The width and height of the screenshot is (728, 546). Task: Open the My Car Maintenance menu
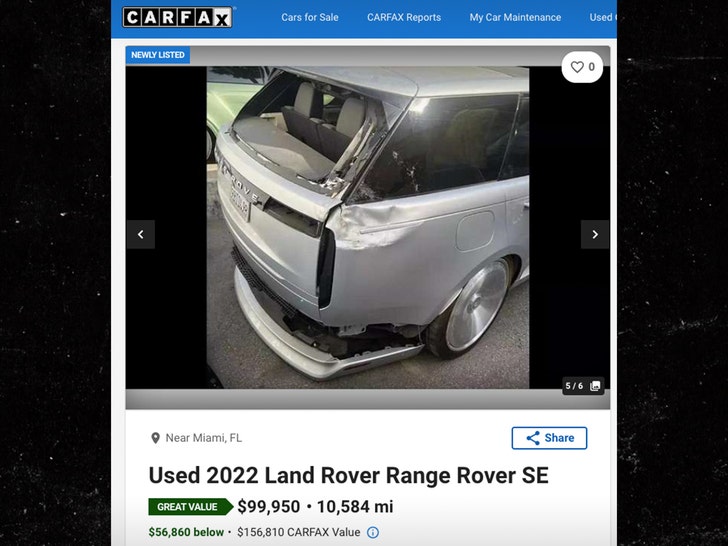point(515,18)
